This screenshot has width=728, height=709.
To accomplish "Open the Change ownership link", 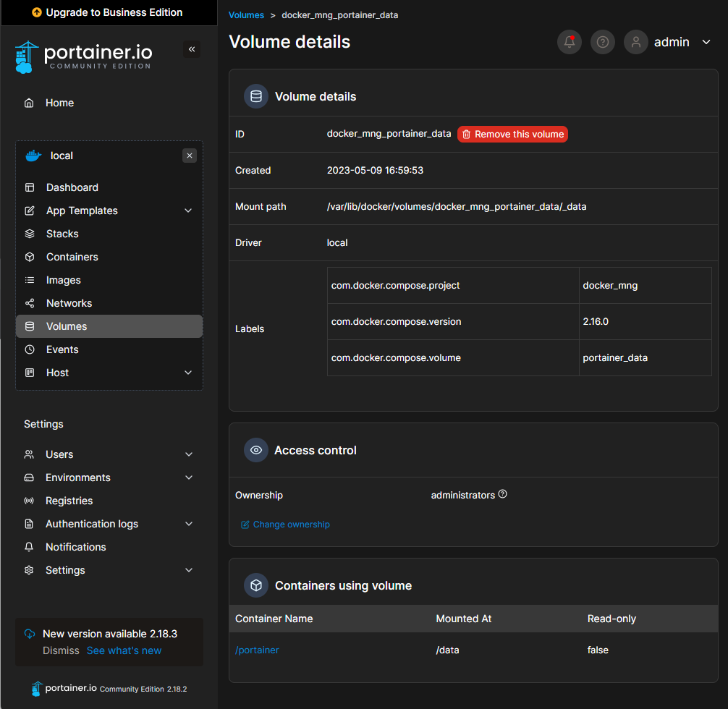I will [x=285, y=523].
